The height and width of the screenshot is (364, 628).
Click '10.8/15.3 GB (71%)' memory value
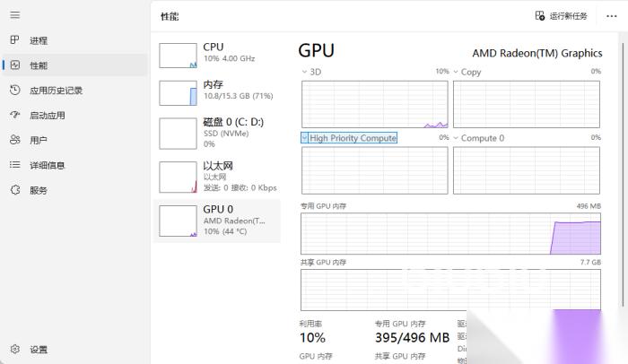[x=239, y=96]
